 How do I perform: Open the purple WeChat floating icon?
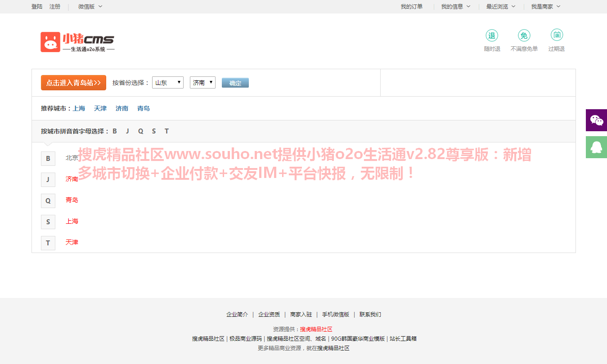click(x=596, y=120)
